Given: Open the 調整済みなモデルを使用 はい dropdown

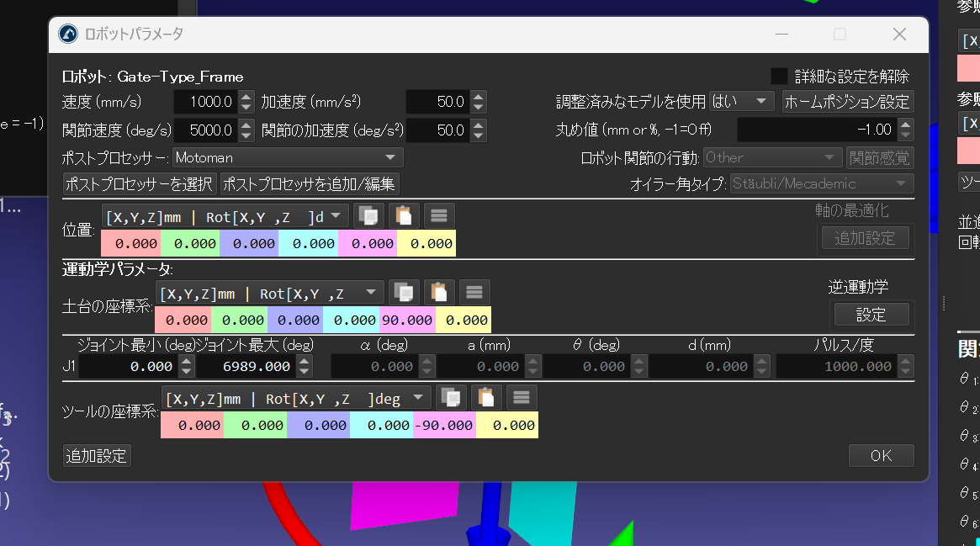Looking at the screenshot, I should [741, 102].
